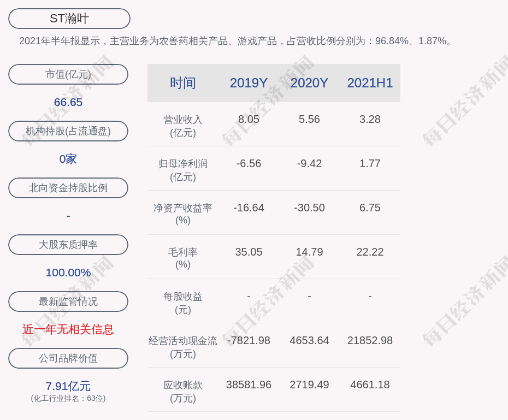
Task: Click the ST瀚叶 company name pill
Action: [69, 19]
